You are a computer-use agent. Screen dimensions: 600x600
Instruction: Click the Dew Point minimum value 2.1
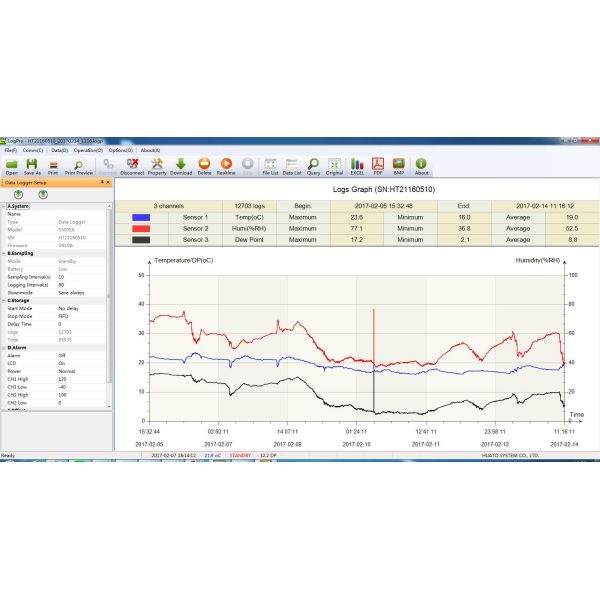tap(465, 240)
